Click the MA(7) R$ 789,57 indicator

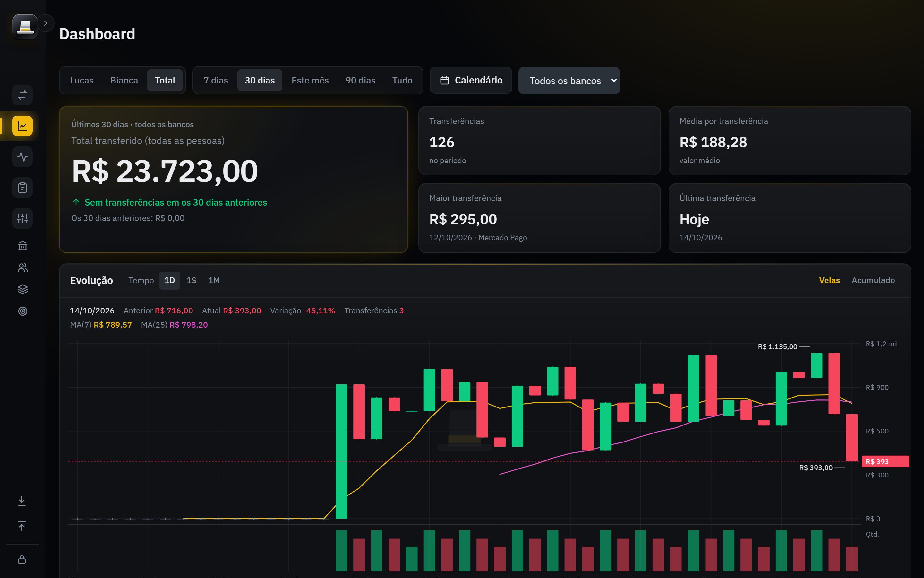click(x=101, y=325)
